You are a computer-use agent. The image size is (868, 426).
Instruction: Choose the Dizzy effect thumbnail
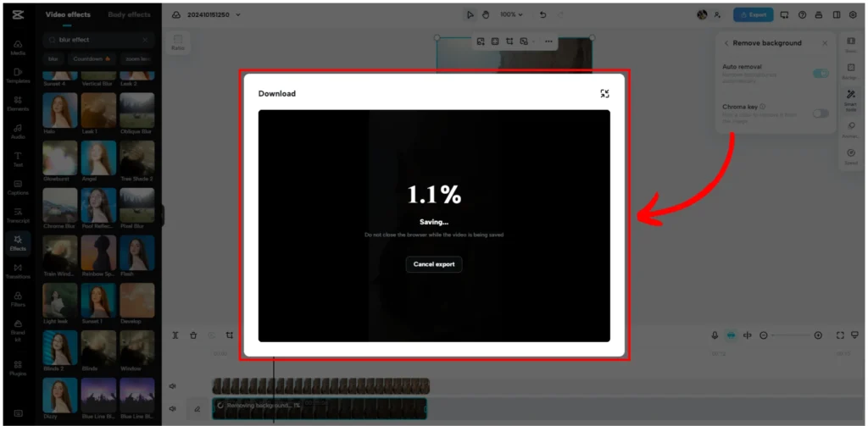[60, 396]
